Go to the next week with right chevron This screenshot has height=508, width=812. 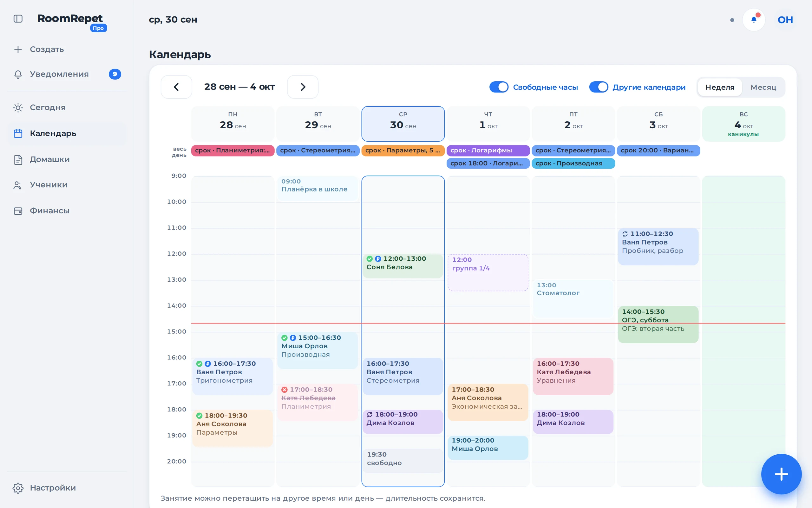pos(303,87)
